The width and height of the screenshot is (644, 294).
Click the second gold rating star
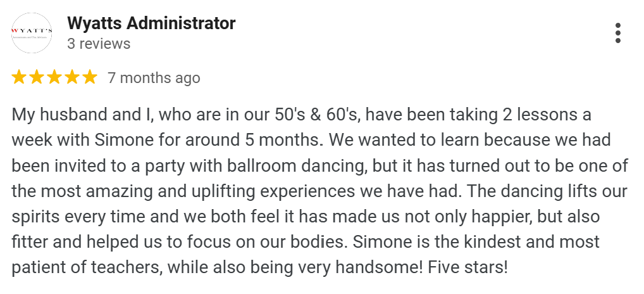(37, 77)
